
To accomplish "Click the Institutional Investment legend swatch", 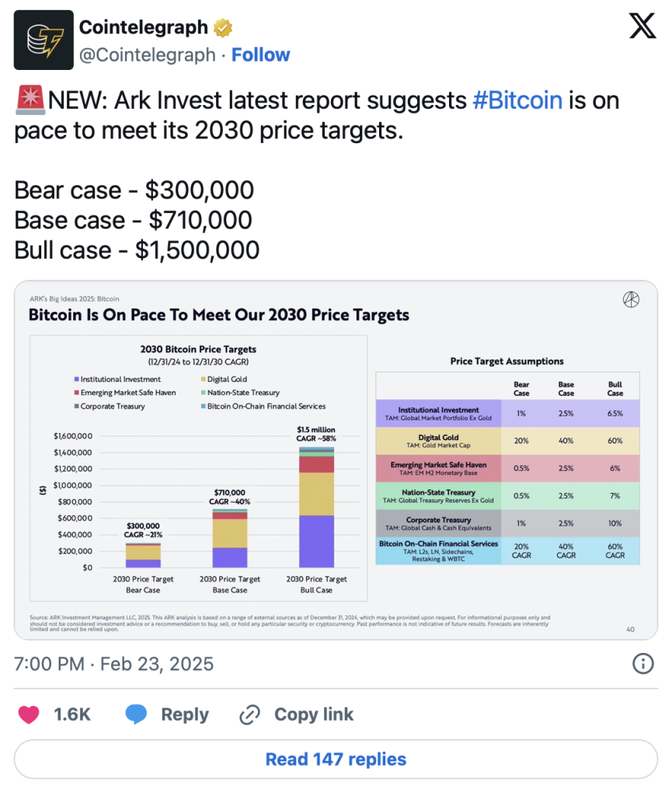I will click(x=75, y=379).
